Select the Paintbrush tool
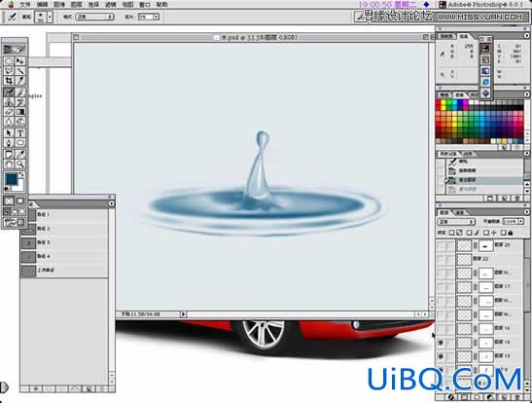The image size is (532, 403). 20,92
